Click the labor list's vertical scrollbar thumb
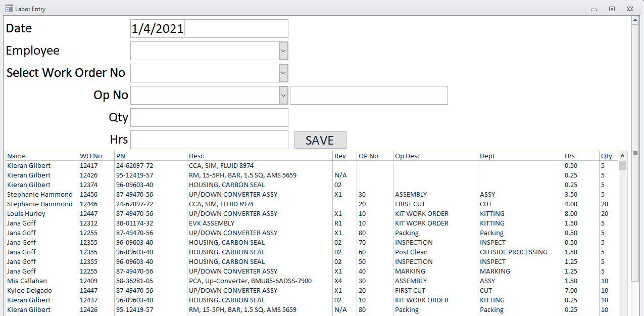The height and width of the screenshot is (316, 644). pos(622,166)
